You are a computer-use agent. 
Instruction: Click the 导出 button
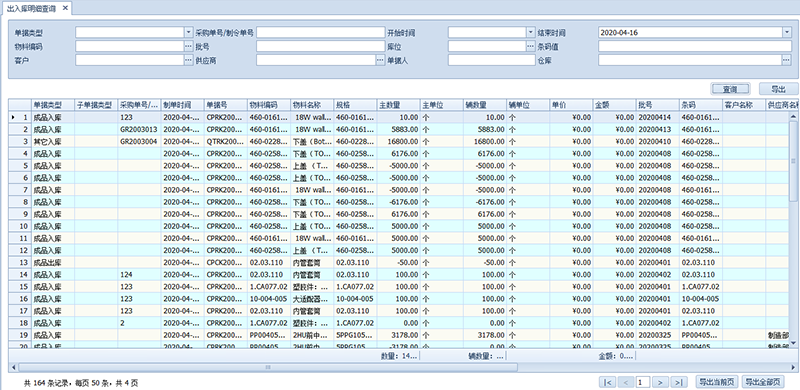[778, 89]
